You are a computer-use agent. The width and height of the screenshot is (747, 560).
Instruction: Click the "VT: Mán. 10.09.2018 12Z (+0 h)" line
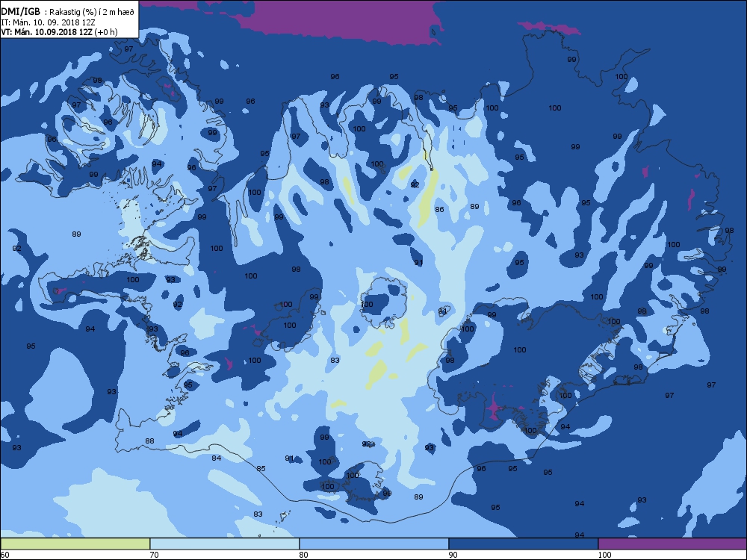click(x=59, y=32)
